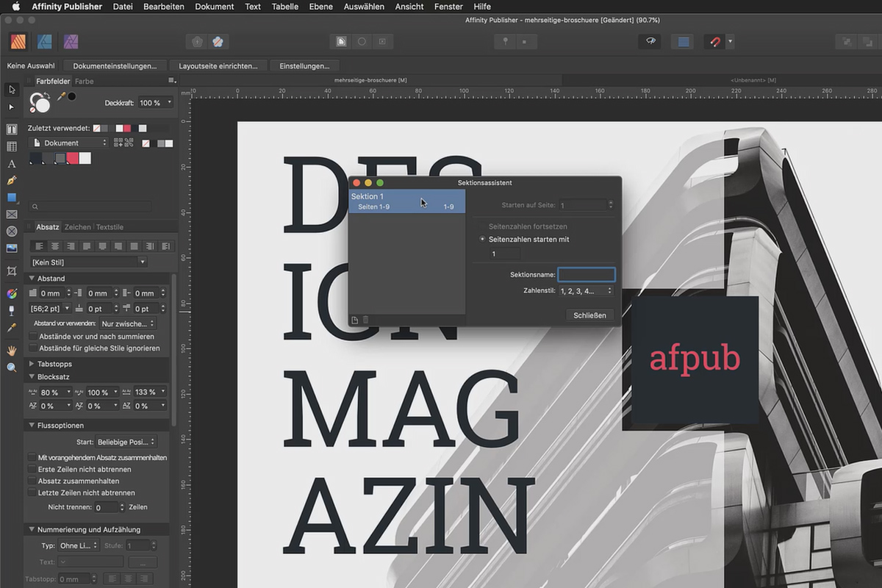The width and height of the screenshot is (882, 588).
Task: Open the Zahlenstil dropdown
Action: (587, 290)
